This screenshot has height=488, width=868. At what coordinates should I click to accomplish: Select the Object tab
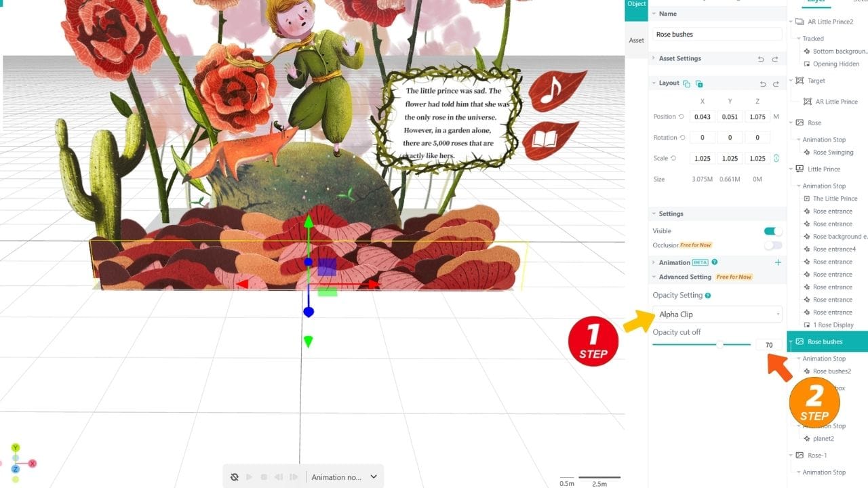click(x=636, y=5)
